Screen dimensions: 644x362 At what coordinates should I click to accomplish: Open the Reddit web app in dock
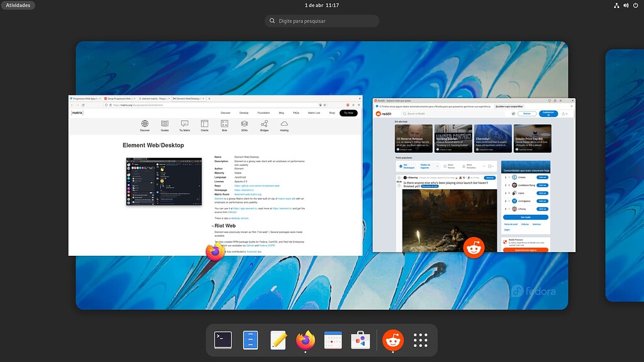coord(393,340)
